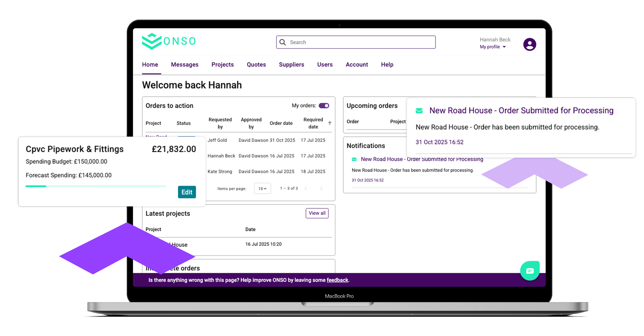
Task: Click popup title New Road House Order Submitted
Action: tap(521, 110)
